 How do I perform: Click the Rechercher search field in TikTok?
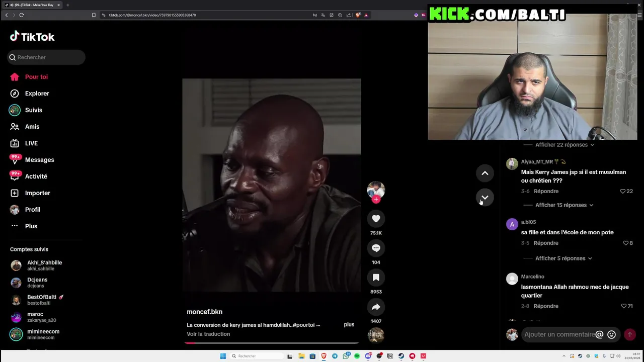click(46, 57)
